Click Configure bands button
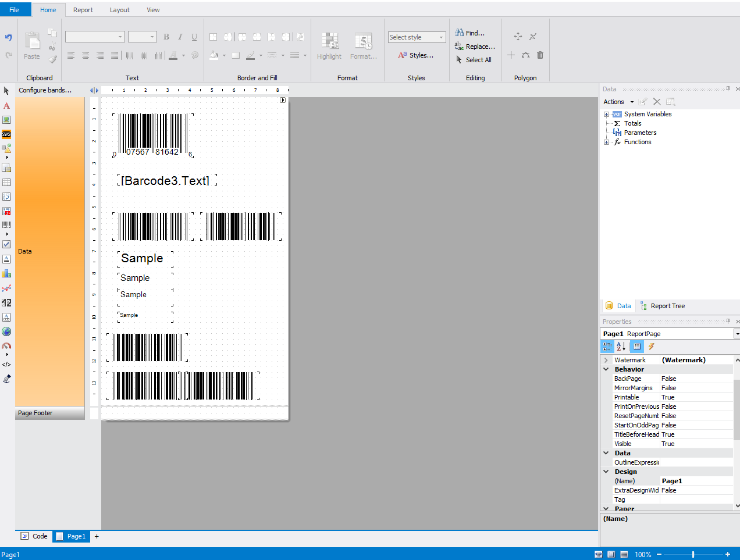Image resolution: width=740 pixels, height=560 pixels. (x=45, y=90)
